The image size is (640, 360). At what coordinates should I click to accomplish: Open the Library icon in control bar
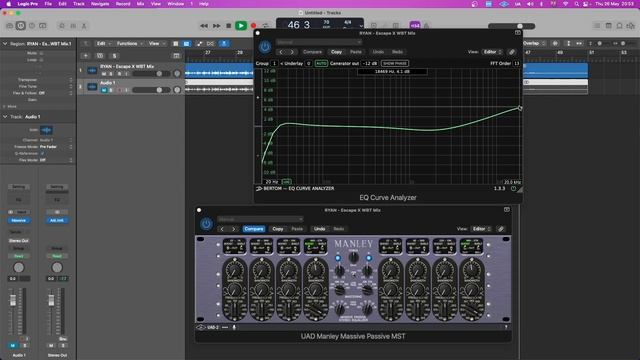click(x=9, y=26)
